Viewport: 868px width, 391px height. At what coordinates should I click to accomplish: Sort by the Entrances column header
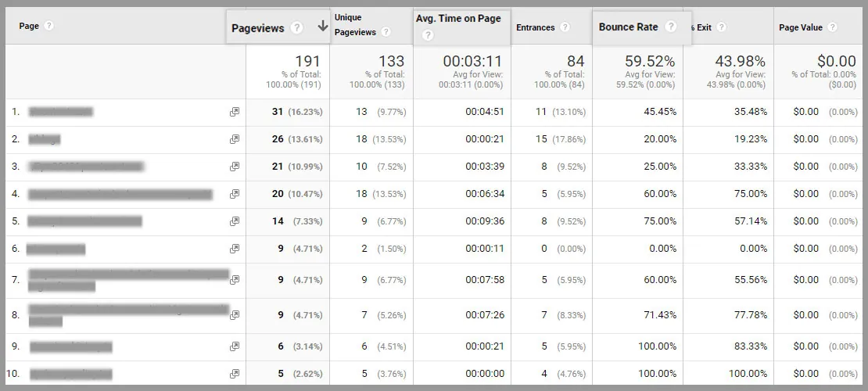[x=536, y=27]
